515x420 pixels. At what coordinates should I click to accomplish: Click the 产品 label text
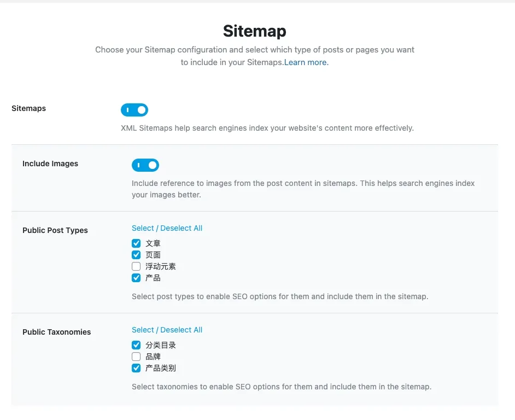tap(153, 278)
